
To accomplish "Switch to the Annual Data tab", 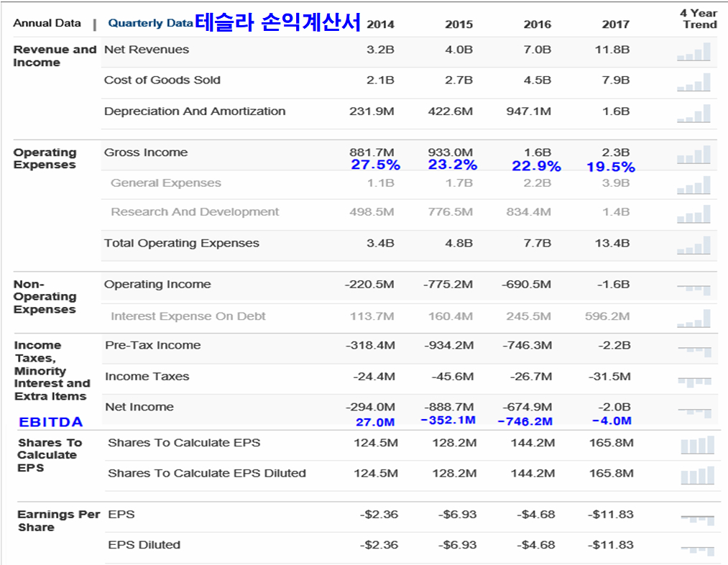I will [47, 23].
